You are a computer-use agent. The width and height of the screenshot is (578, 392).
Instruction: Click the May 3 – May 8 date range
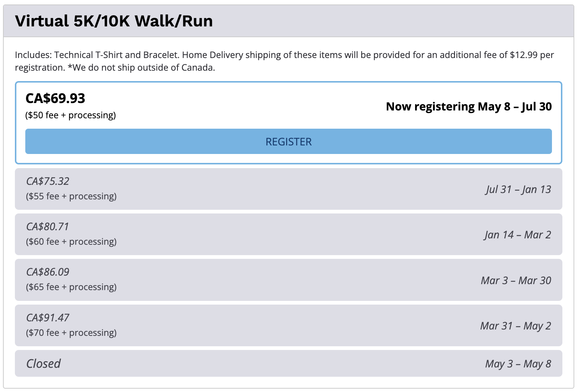518,364
